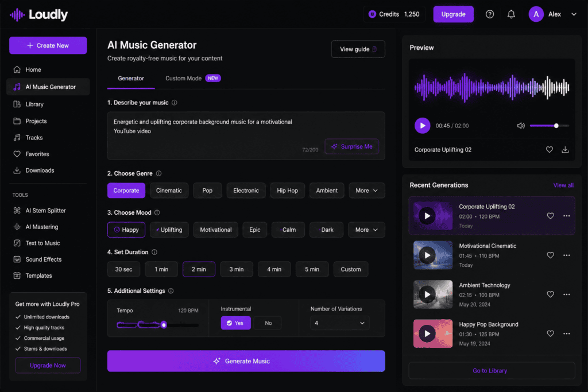Viewport: 588px width, 392px height.
Task: Select the Happy mood
Action: (x=126, y=230)
